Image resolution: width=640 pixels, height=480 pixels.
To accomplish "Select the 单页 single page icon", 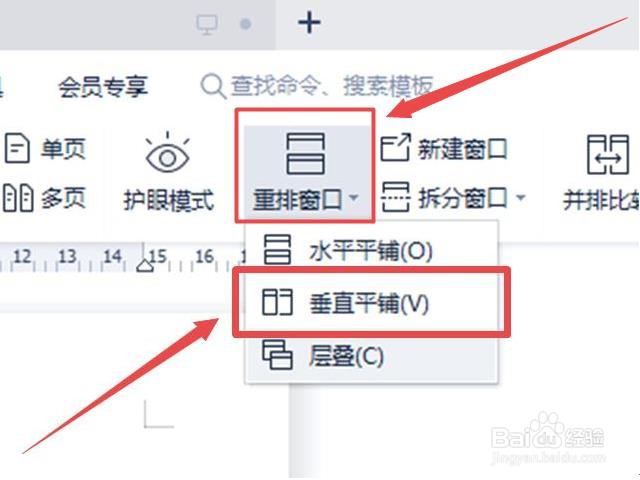I will 17,148.
